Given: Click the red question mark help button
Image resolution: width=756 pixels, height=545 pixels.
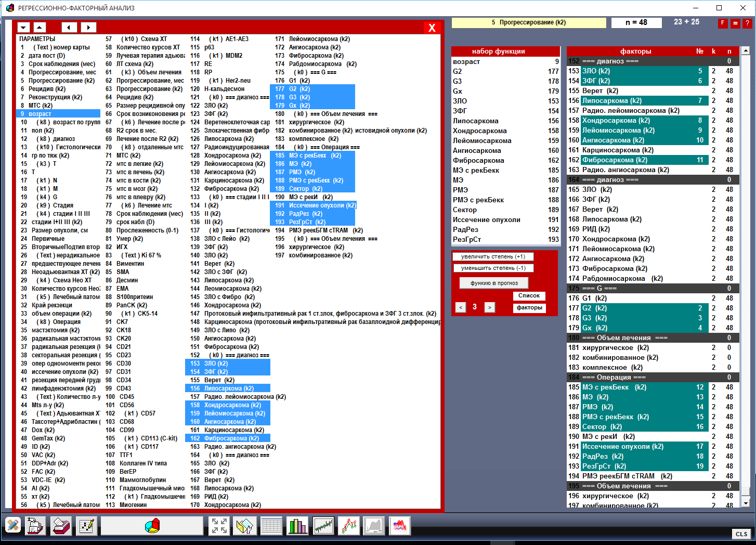Looking at the screenshot, I should pos(747,23).
